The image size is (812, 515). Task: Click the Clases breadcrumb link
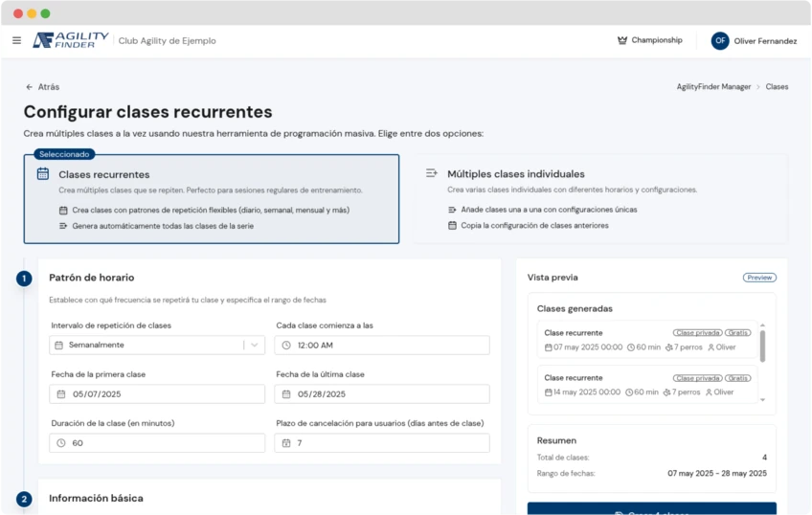point(777,86)
